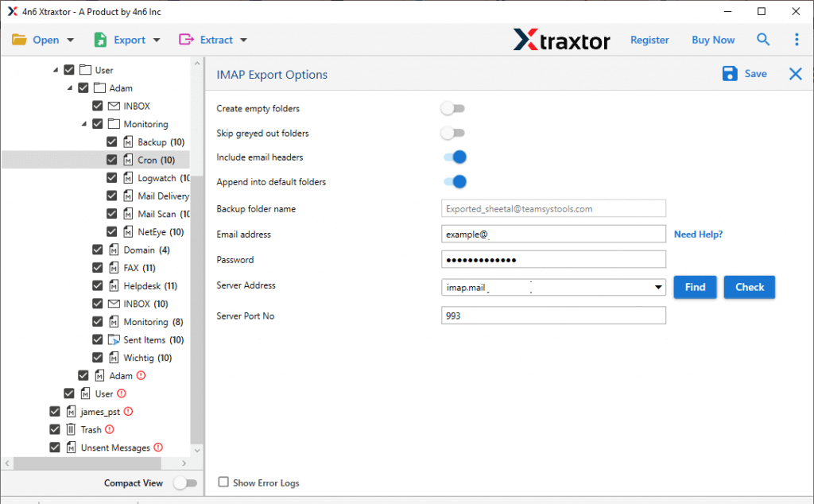Click Buy Now in the top bar
This screenshot has height=504, width=814.
pos(713,40)
